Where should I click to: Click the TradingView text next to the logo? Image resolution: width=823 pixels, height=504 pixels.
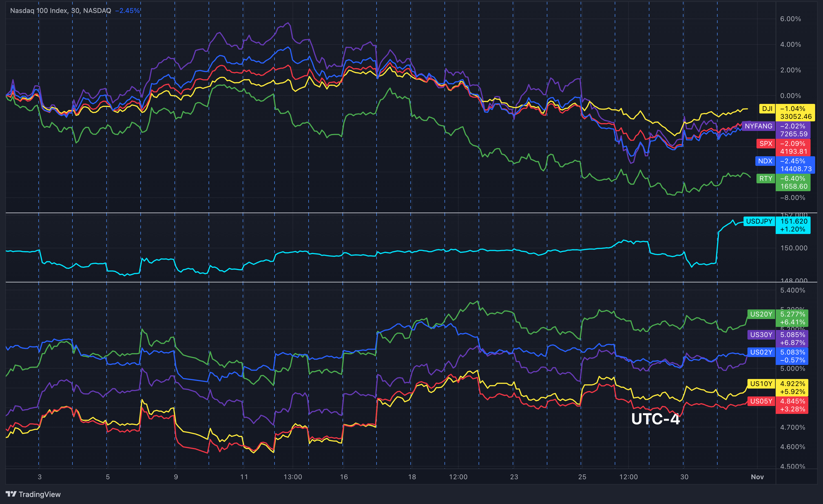(40, 494)
